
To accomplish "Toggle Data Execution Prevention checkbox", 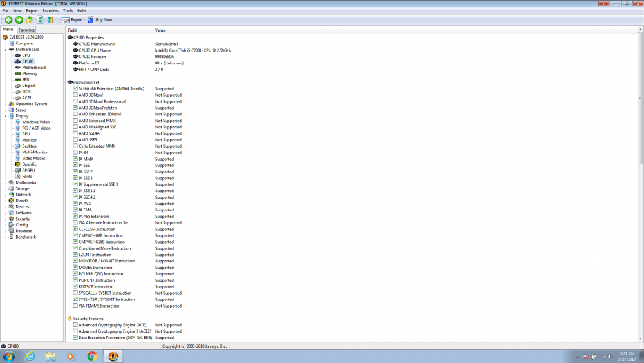I will click(x=75, y=337).
